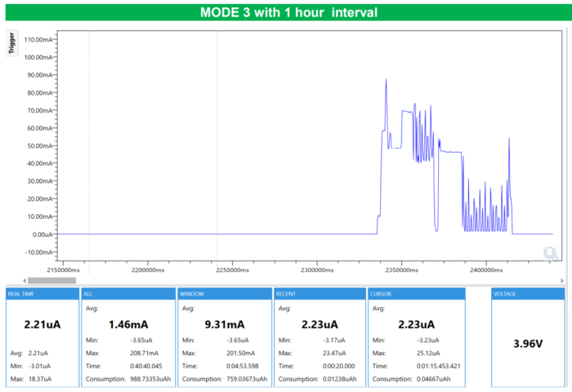The height and width of the screenshot is (392, 572).
Task: Click the 2.21uA real time reading
Action: (41, 324)
